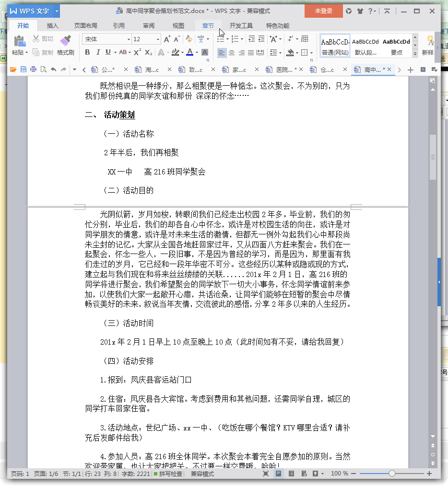Click the outline view status bar icon

coord(291,473)
